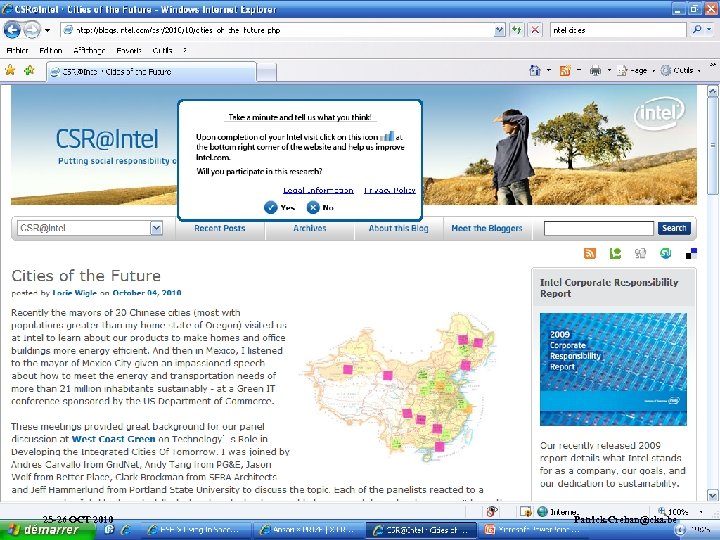Open the Recent Posts nav tab
This screenshot has height=540, width=720.
tap(219, 228)
